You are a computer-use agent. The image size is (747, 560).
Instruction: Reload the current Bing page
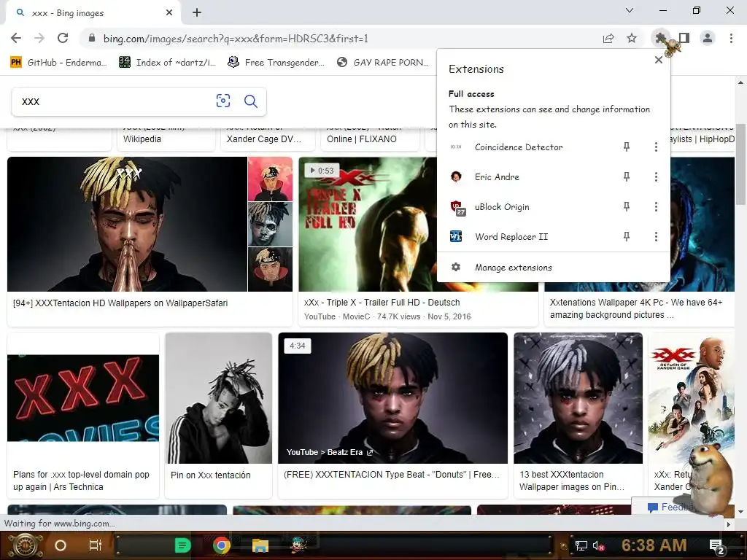63,38
